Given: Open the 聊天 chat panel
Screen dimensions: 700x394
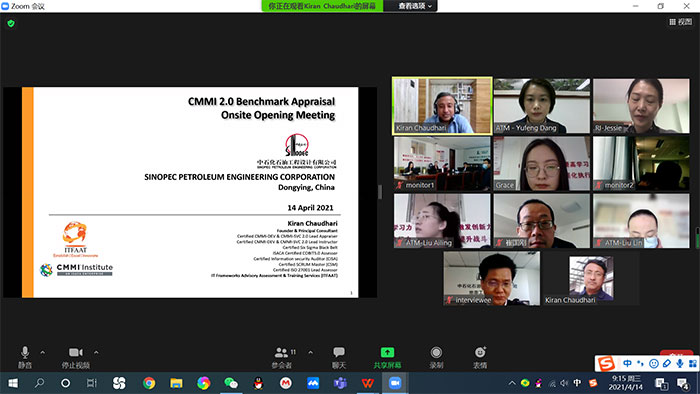Looking at the screenshot, I should pos(339,358).
